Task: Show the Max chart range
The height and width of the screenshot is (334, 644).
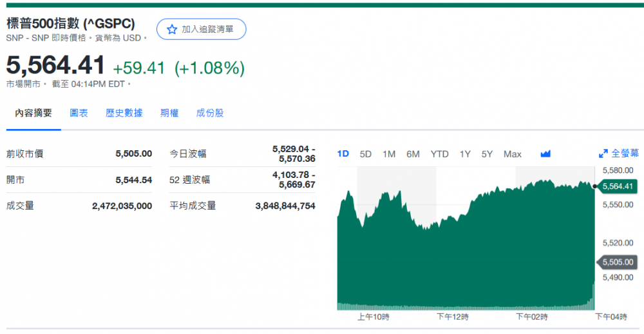Action: point(512,153)
